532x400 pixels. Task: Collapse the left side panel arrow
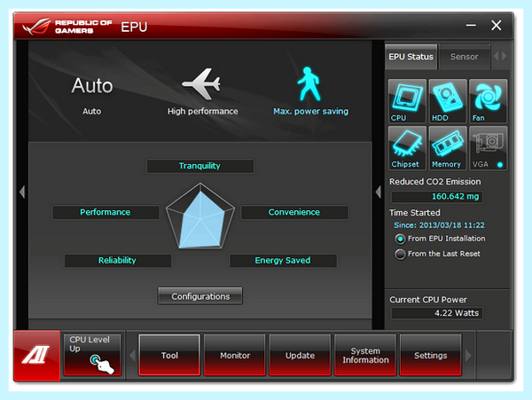click(x=22, y=192)
